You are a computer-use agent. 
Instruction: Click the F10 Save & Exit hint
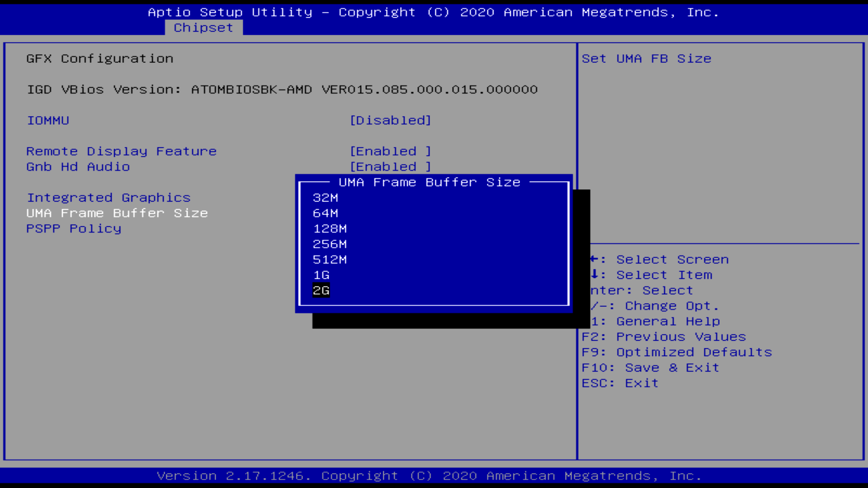(650, 368)
